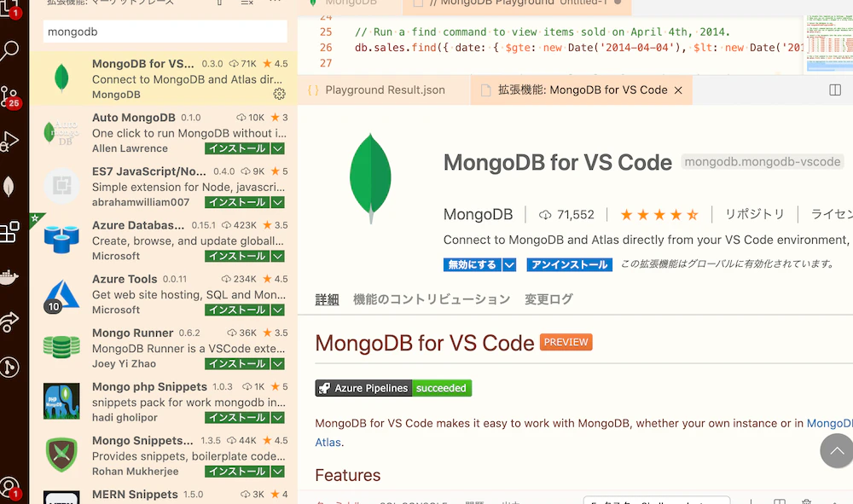The image size is (853, 504).
Task: Select the MERN Snippets list item
Action: [x=163, y=495]
